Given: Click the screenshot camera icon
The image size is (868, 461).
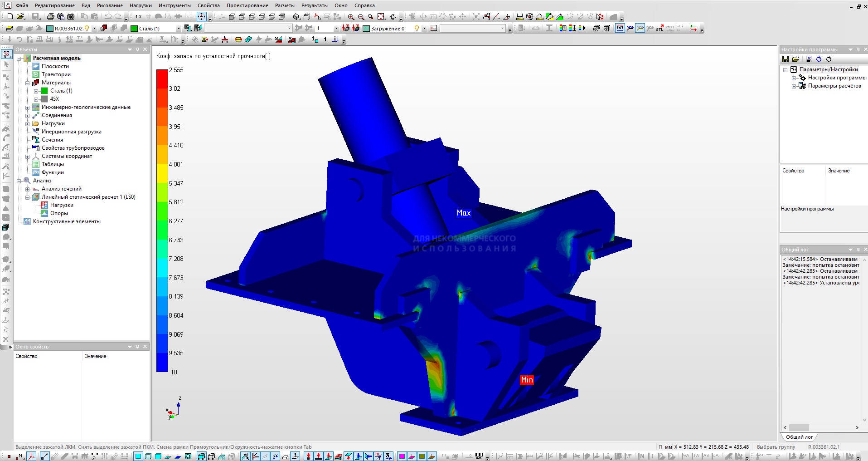Looking at the screenshot, I should click(71, 17).
